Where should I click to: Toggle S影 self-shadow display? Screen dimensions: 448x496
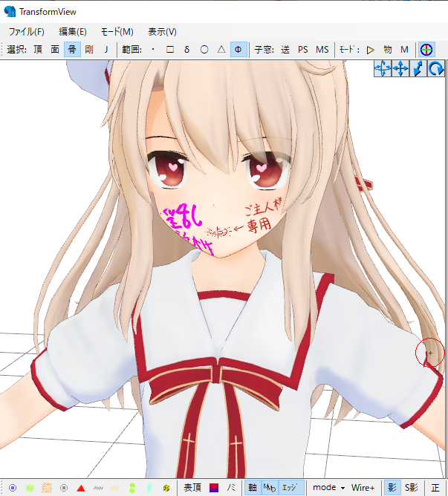point(412,488)
